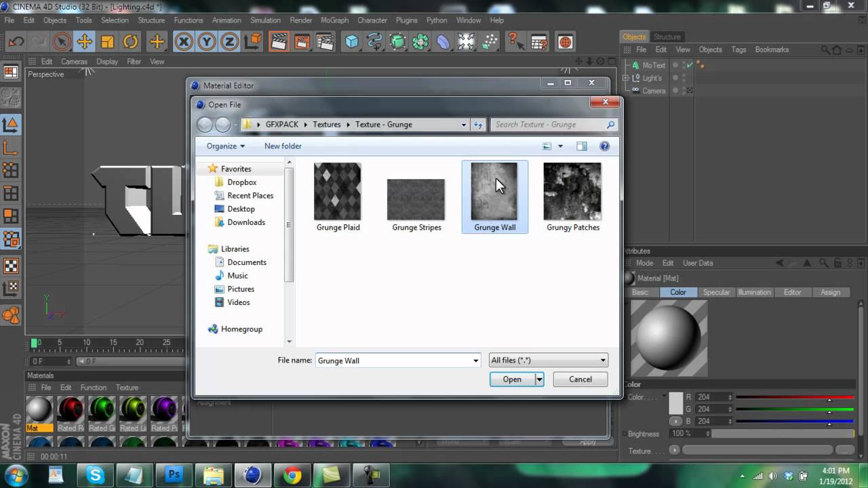Click the dialog help question-mark icon
Viewport: 868px width, 488px height.
pyautogui.click(x=605, y=146)
